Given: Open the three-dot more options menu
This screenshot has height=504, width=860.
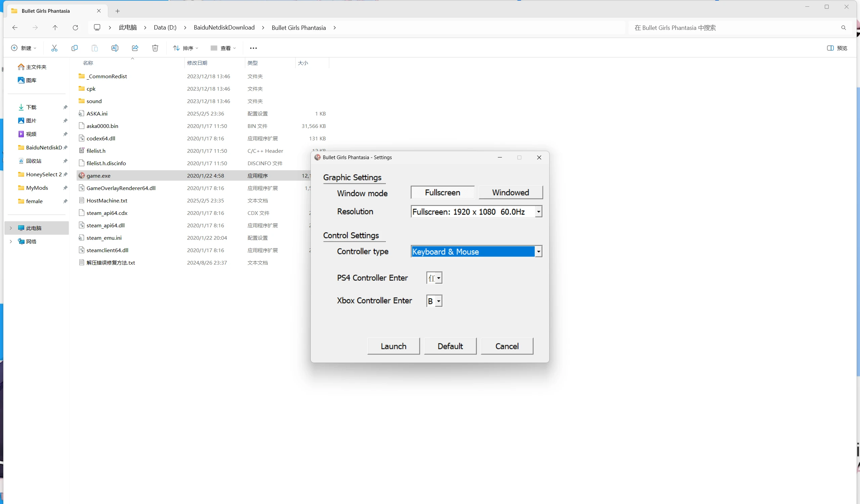Looking at the screenshot, I should 253,48.
